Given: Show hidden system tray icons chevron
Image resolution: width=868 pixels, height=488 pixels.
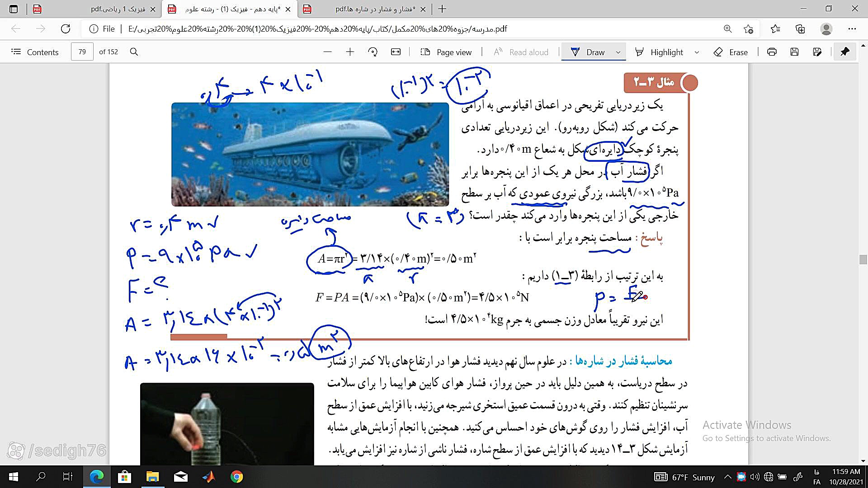Looking at the screenshot, I should [727, 477].
